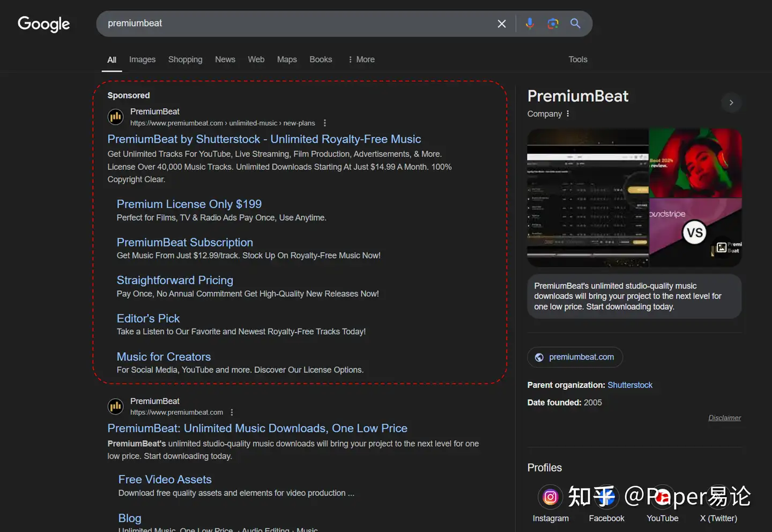Screen dimensions: 772x532
Task: Open the Maps tab
Action: tap(287, 59)
